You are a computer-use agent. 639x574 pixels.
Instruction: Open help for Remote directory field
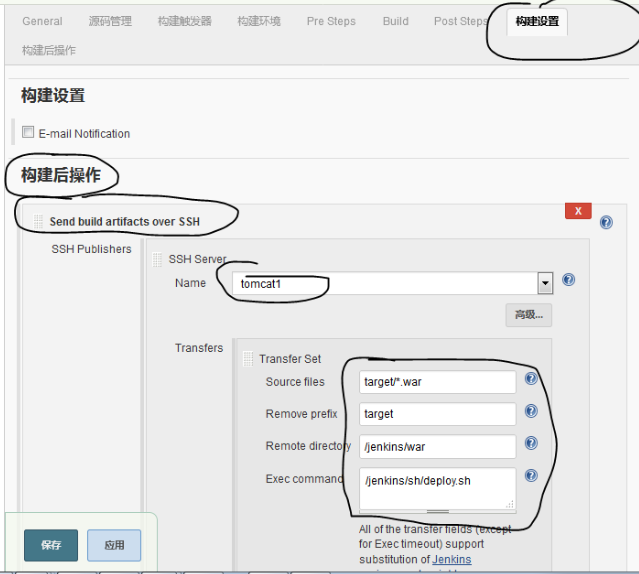pyautogui.click(x=531, y=443)
